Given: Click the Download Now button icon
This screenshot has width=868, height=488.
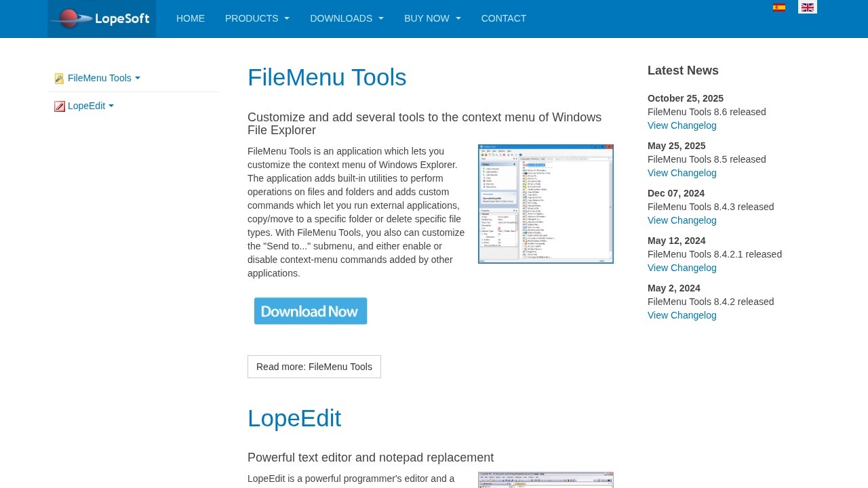Looking at the screenshot, I should [310, 310].
